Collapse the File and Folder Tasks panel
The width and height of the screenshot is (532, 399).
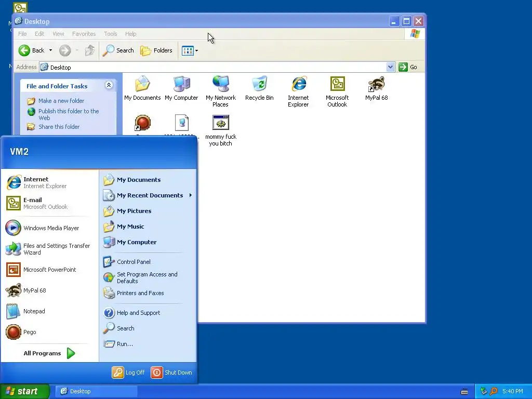(109, 85)
